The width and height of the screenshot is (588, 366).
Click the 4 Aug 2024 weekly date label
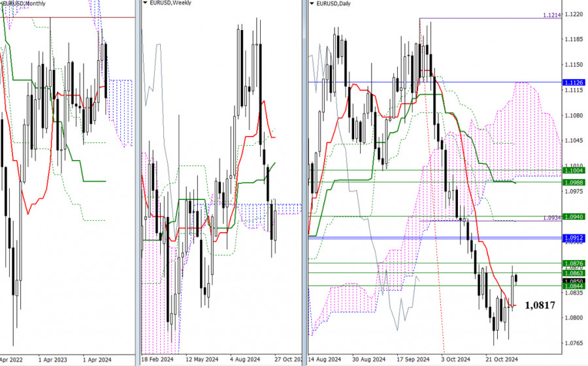click(245, 359)
